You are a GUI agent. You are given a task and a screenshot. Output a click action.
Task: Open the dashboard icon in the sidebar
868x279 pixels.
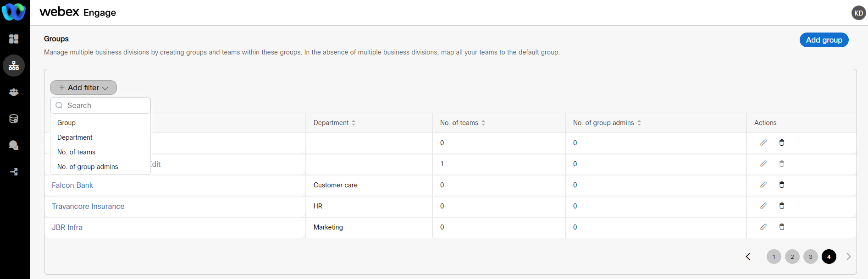pyautogui.click(x=14, y=39)
